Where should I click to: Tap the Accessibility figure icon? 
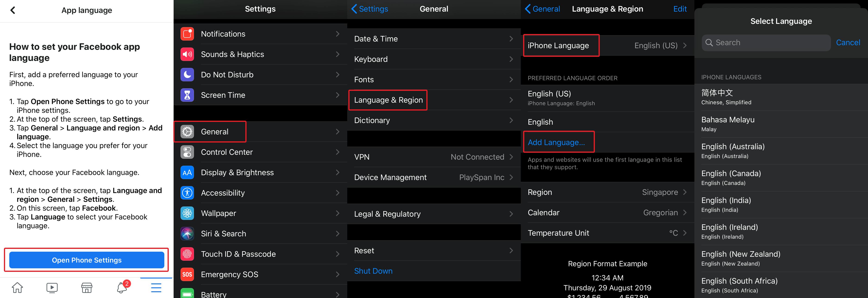[x=187, y=193]
